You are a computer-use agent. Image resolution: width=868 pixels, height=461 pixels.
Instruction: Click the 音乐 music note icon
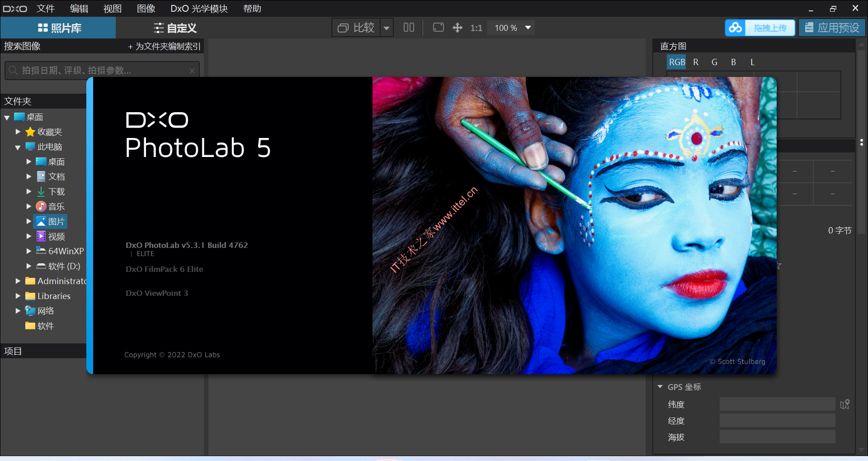(41, 206)
